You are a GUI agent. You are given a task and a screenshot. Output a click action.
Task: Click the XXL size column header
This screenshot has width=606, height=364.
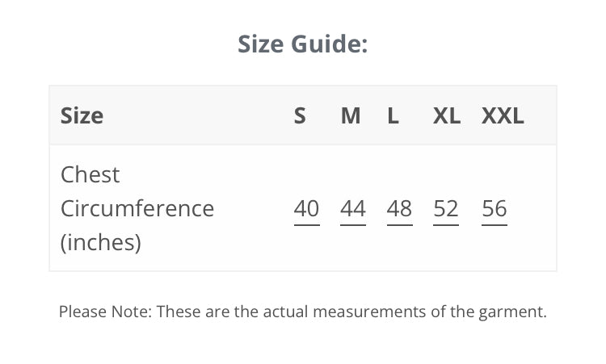point(503,115)
